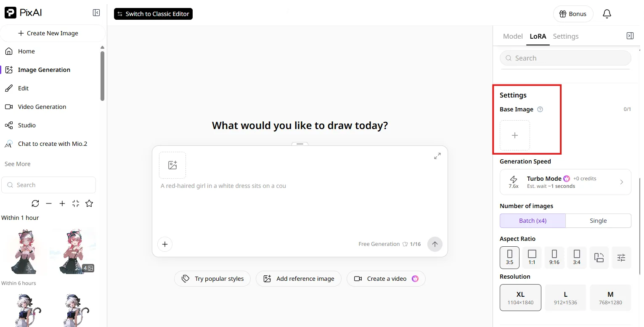The height and width of the screenshot is (327, 644).
Task: Select M resolution 768×1280
Action: pyautogui.click(x=610, y=298)
